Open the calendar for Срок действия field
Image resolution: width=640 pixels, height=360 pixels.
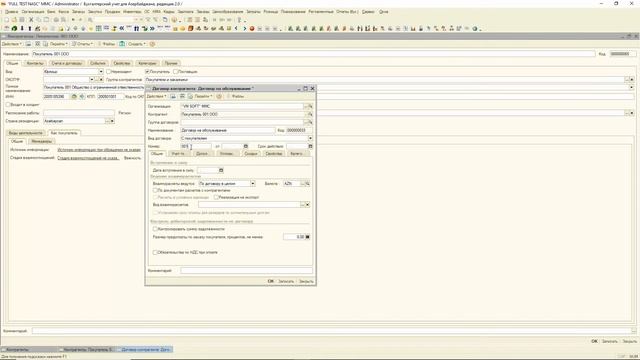click(310, 146)
